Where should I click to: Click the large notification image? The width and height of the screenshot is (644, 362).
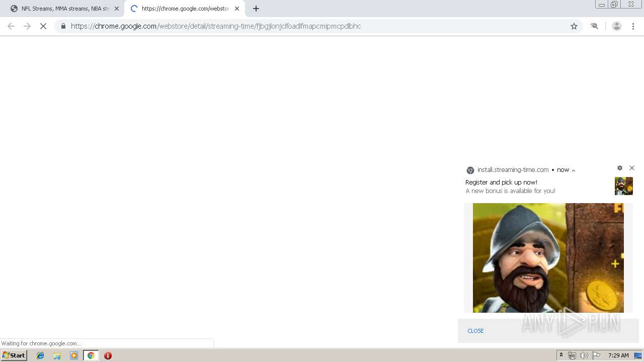(548, 258)
